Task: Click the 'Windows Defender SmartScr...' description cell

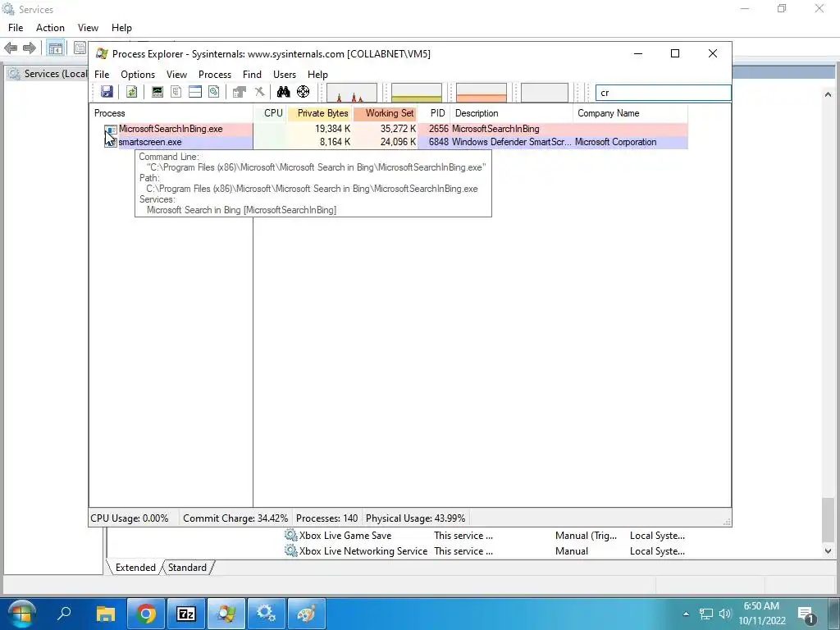Action: (512, 142)
